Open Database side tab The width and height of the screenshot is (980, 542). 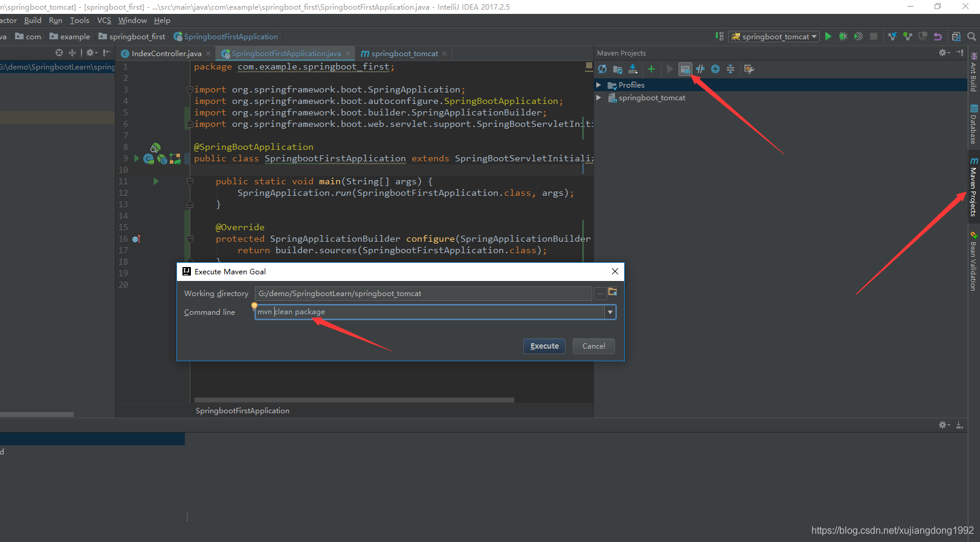973,124
